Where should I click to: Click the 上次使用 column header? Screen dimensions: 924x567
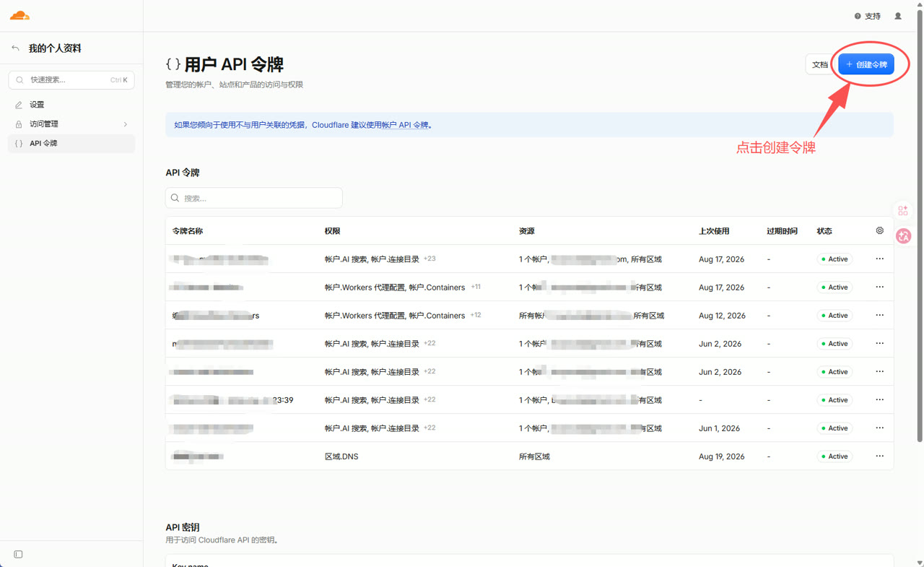coord(714,231)
